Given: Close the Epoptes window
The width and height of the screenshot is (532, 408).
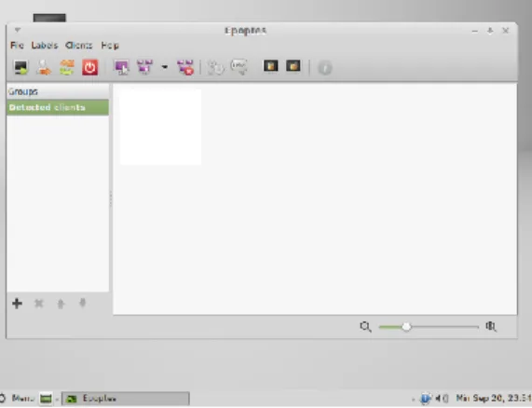Looking at the screenshot, I should coord(506,31).
